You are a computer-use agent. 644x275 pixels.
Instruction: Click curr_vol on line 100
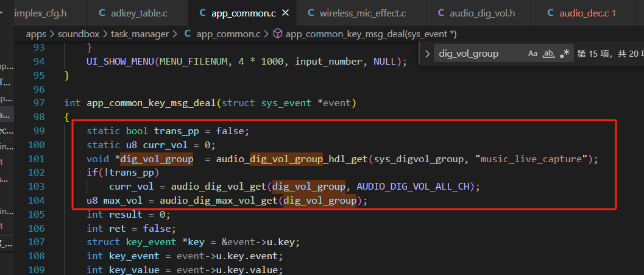(x=165, y=145)
